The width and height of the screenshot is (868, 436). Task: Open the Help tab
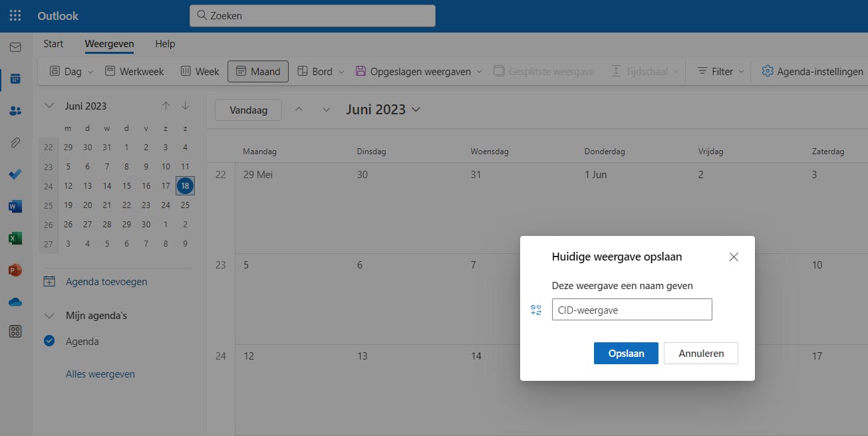tap(165, 44)
